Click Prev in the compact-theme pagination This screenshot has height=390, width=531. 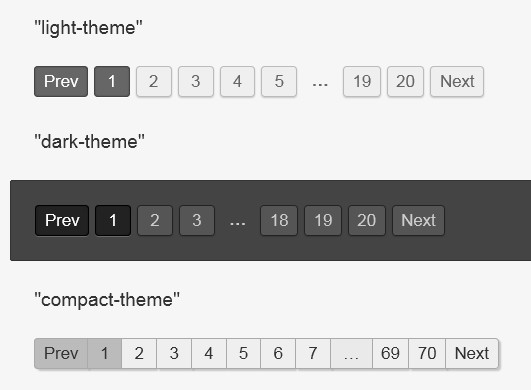point(61,353)
